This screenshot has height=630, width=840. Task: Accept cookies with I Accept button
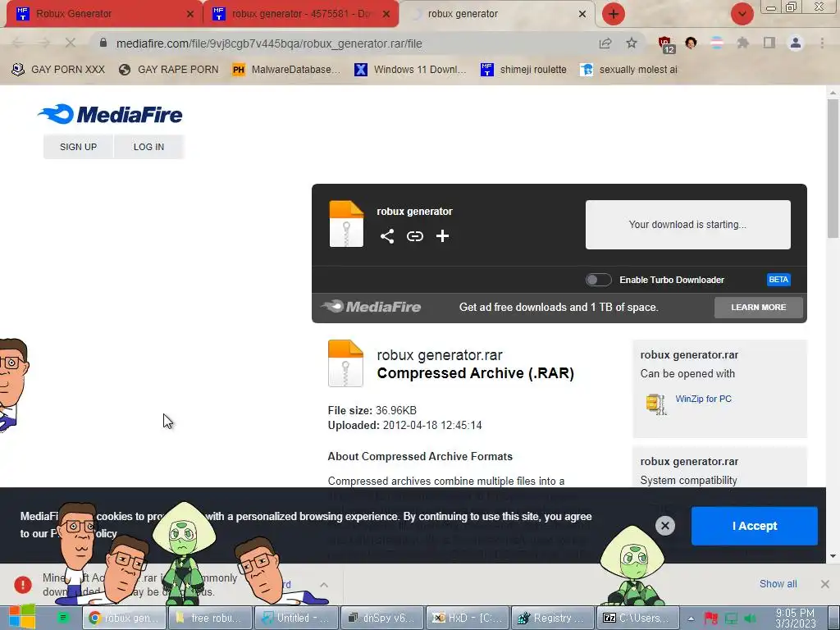click(x=755, y=526)
